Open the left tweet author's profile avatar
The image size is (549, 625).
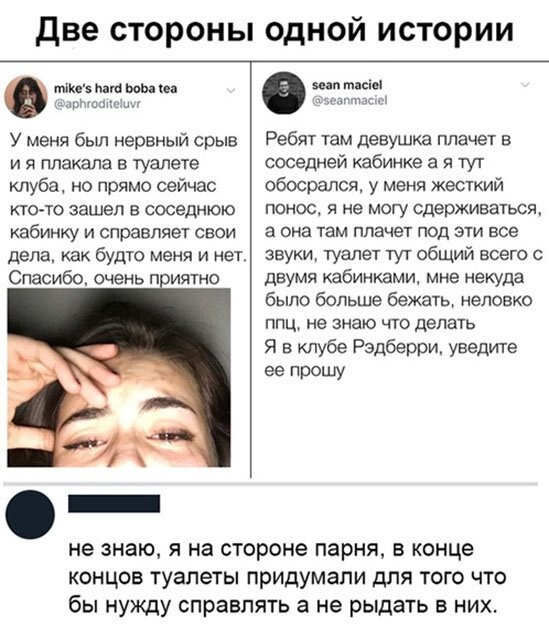26,97
